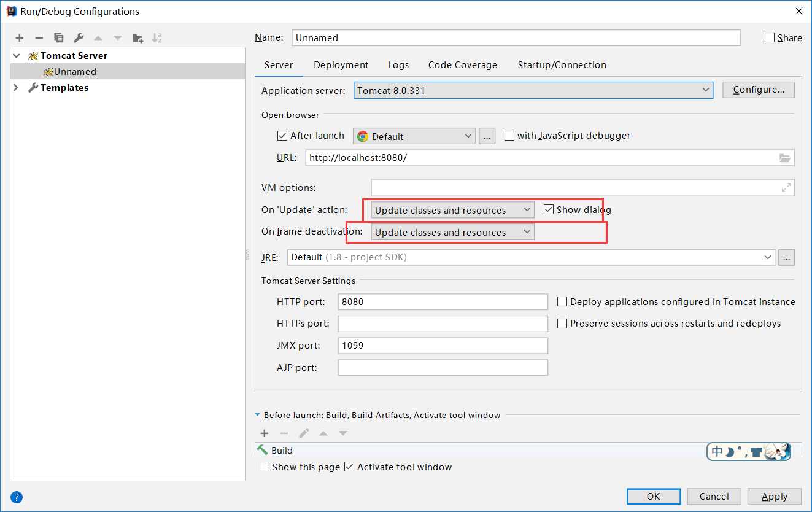The image size is (812, 512).
Task: Move before launch task down arrow
Action: [x=343, y=433]
